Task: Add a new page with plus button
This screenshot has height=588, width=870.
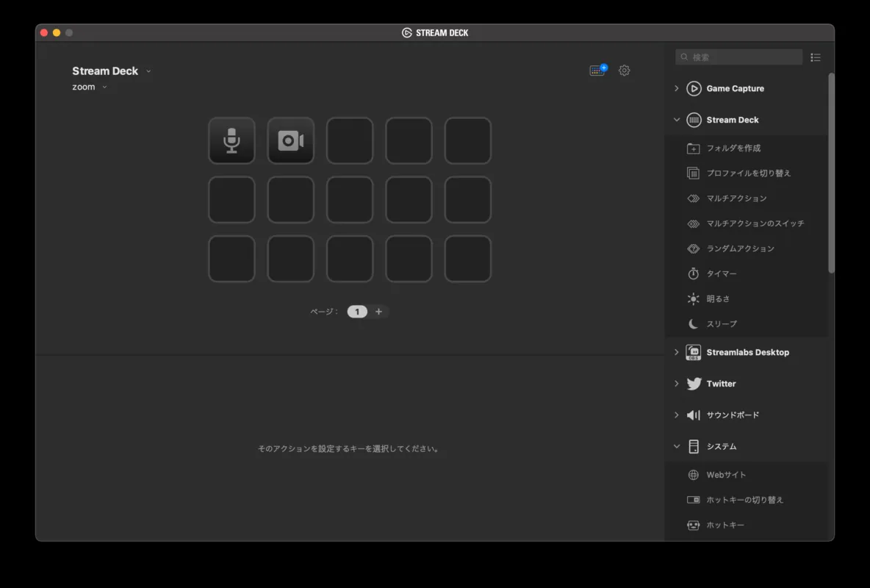Action: pyautogui.click(x=378, y=312)
